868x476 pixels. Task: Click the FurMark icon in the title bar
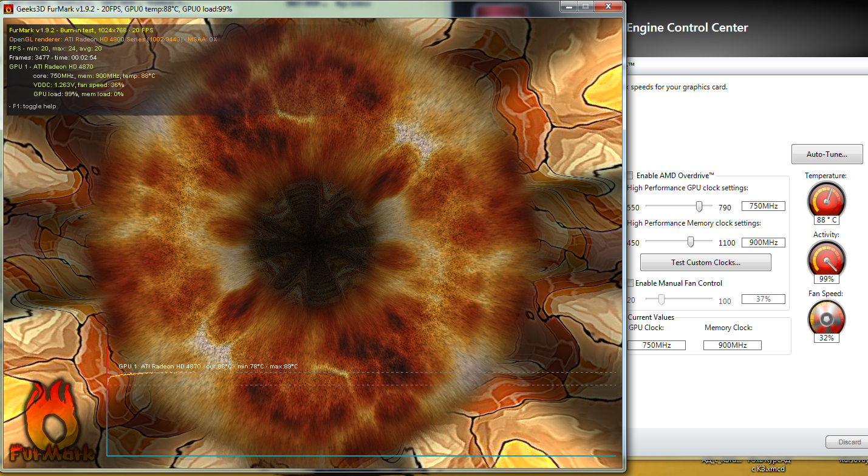pyautogui.click(x=9, y=9)
